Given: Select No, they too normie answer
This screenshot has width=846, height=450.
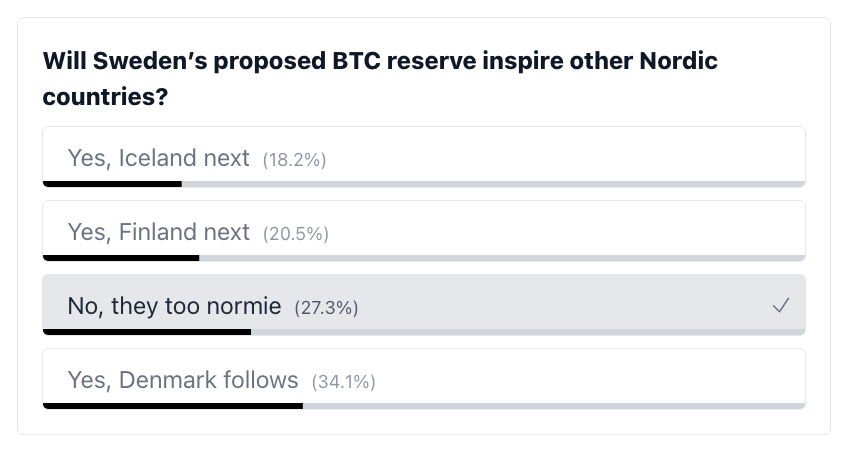Looking at the screenshot, I should pos(174,306).
